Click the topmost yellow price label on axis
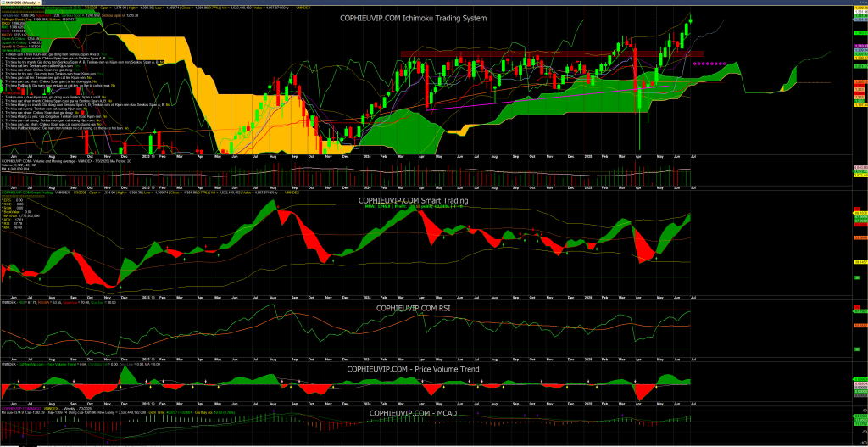Viewport: 868px width, 447px height. tap(861, 8)
